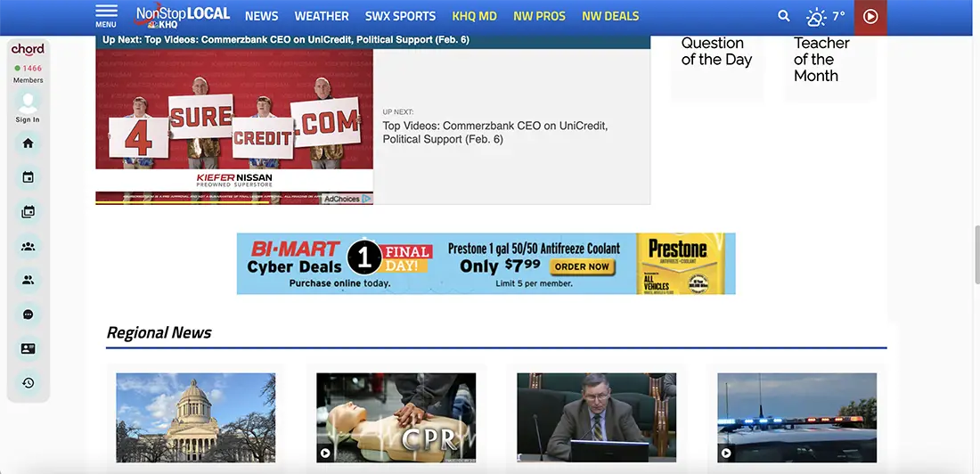Click ORDER NOW in Bi-Mart ad

click(x=582, y=266)
